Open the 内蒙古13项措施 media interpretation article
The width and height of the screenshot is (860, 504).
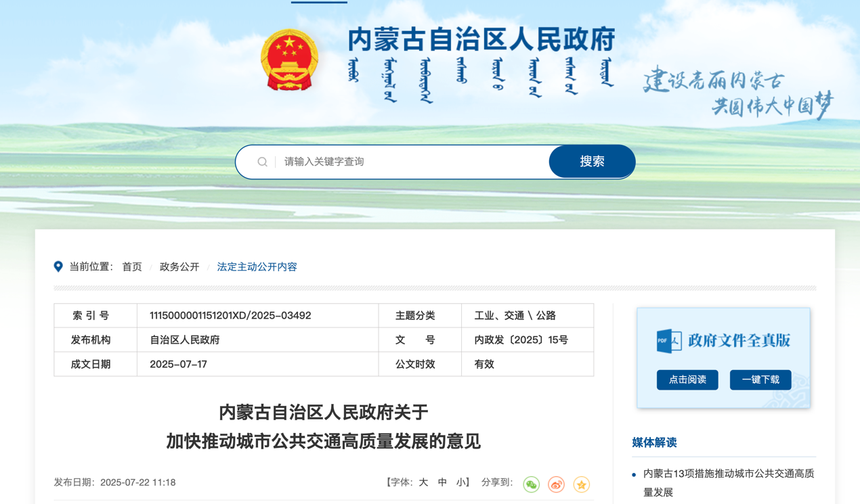point(728,482)
